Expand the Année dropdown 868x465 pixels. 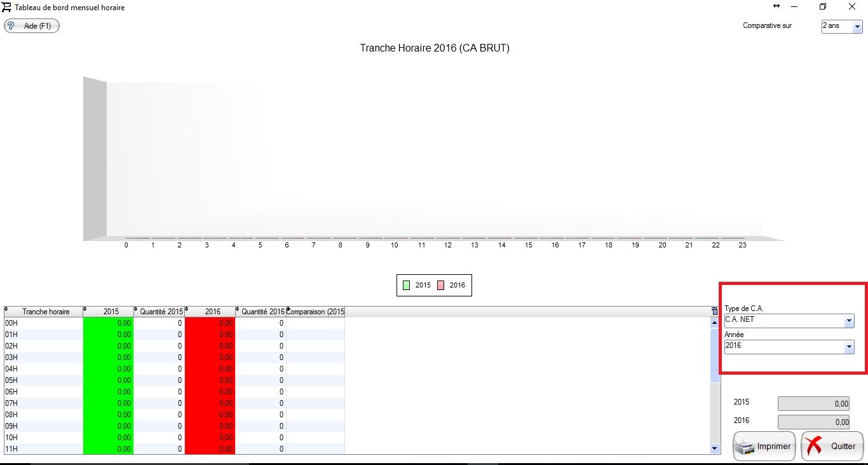point(849,347)
